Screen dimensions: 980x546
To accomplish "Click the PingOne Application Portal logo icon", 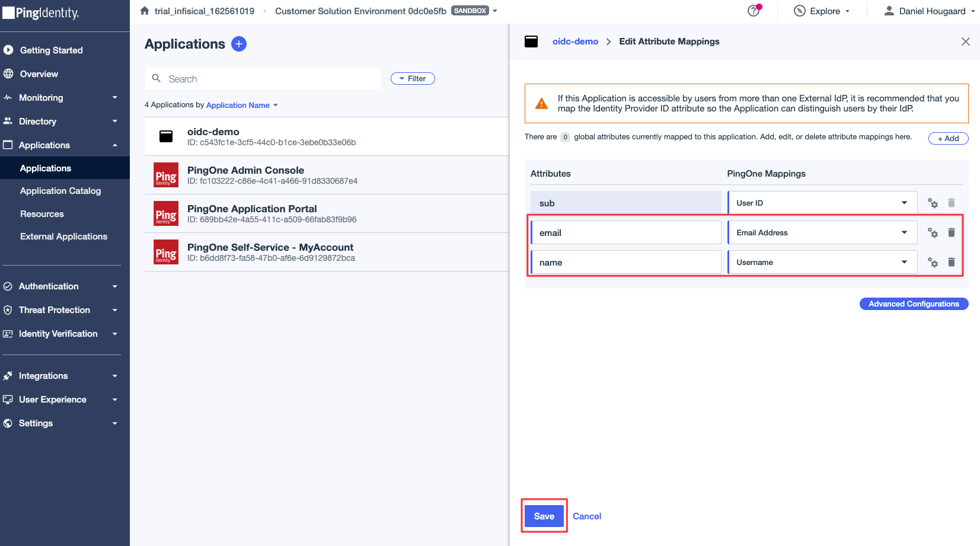I will (166, 213).
